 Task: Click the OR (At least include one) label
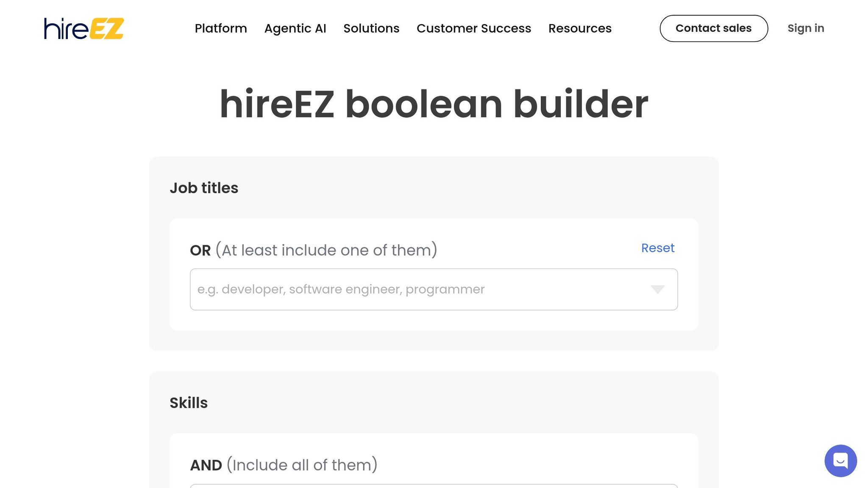(314, 250)
